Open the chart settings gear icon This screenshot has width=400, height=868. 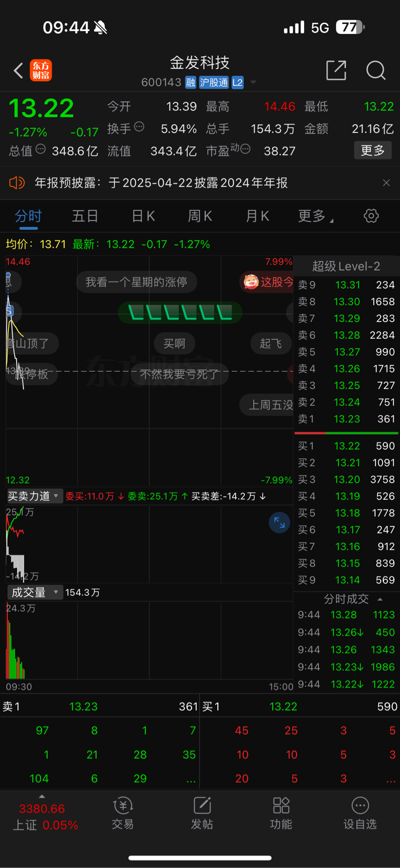tap(371, 216)
